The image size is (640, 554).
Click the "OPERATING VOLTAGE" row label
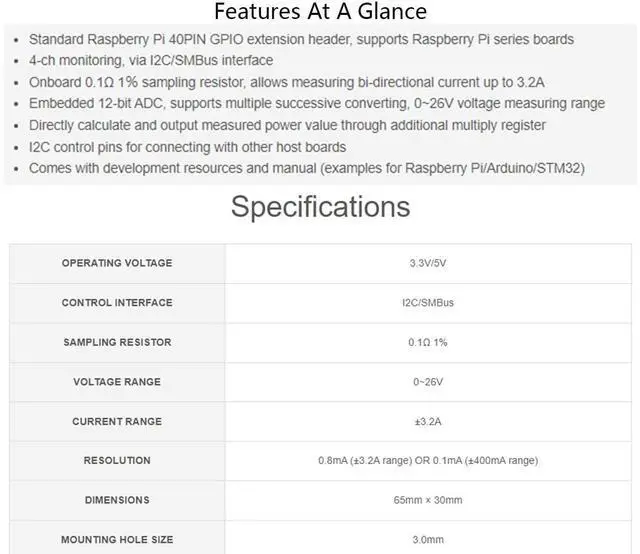pyautogui.click(x=117, y=263)
